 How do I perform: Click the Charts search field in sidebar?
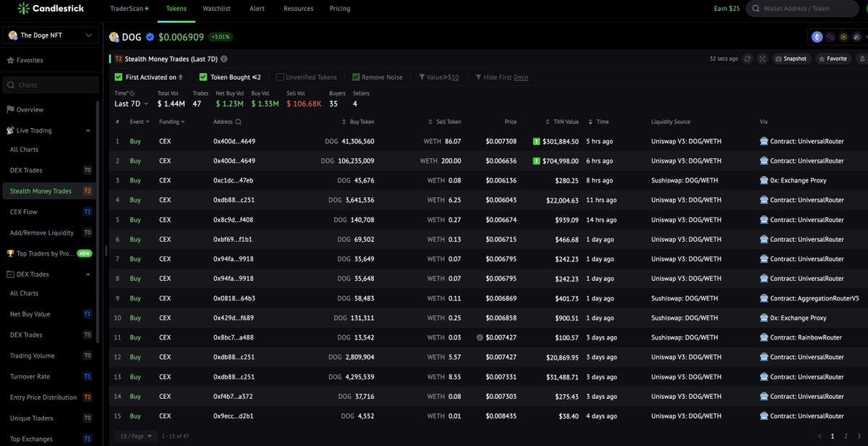pos(51,85)
